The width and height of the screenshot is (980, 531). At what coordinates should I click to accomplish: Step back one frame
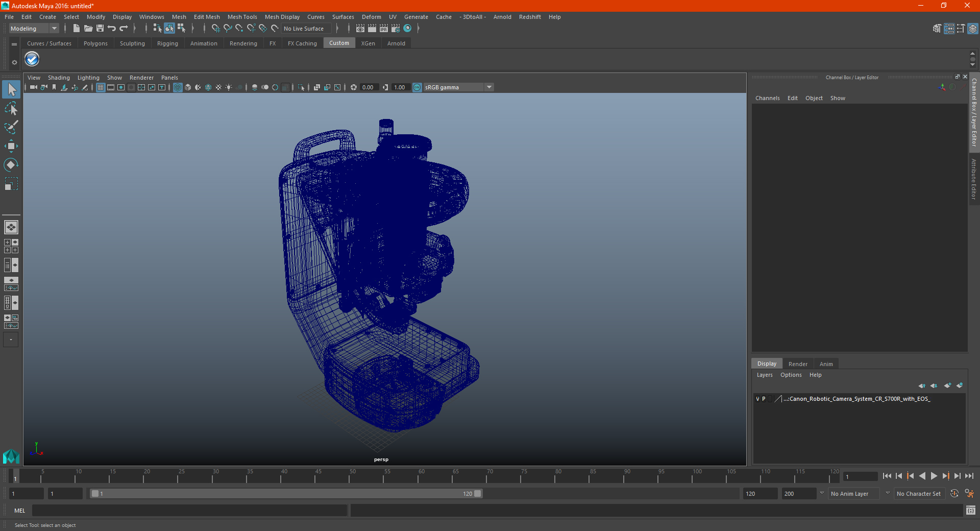coord(899,476)
